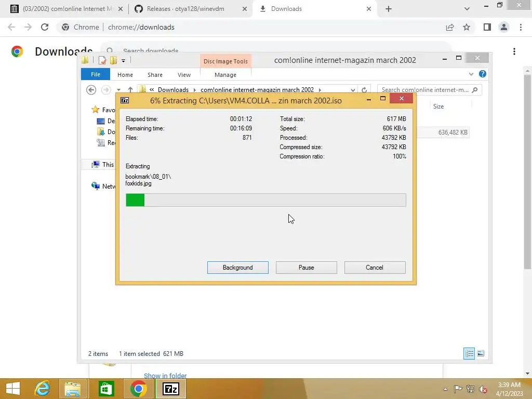The image size is (532, 399).
Task: Open the View ribbon tab
Action: (184, 75)
